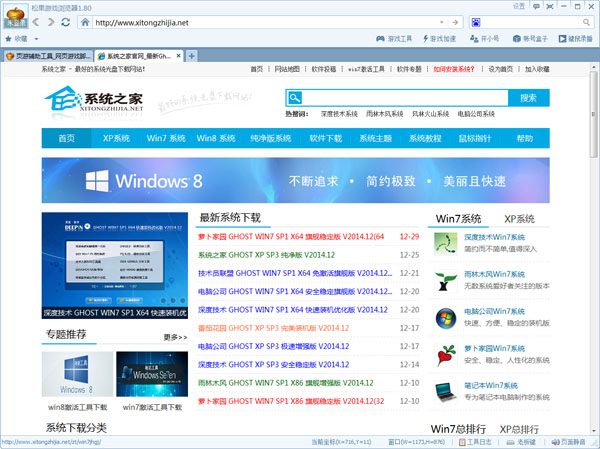Click the keyboard icon in the status bar
Image resolution: width=600 pixels, height=449 pixels.
coord(510,442)
